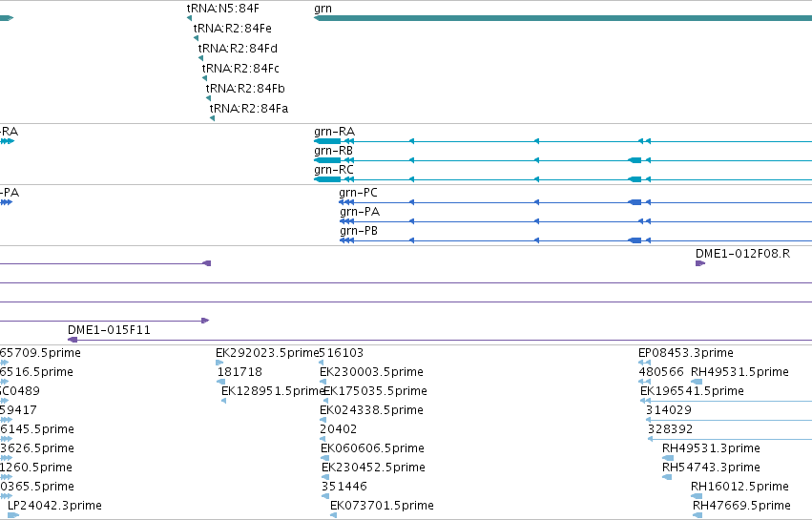This screenshot has height=520, width=812.
Task: Click the grn-PB protein track
Action: pos(575,240)
